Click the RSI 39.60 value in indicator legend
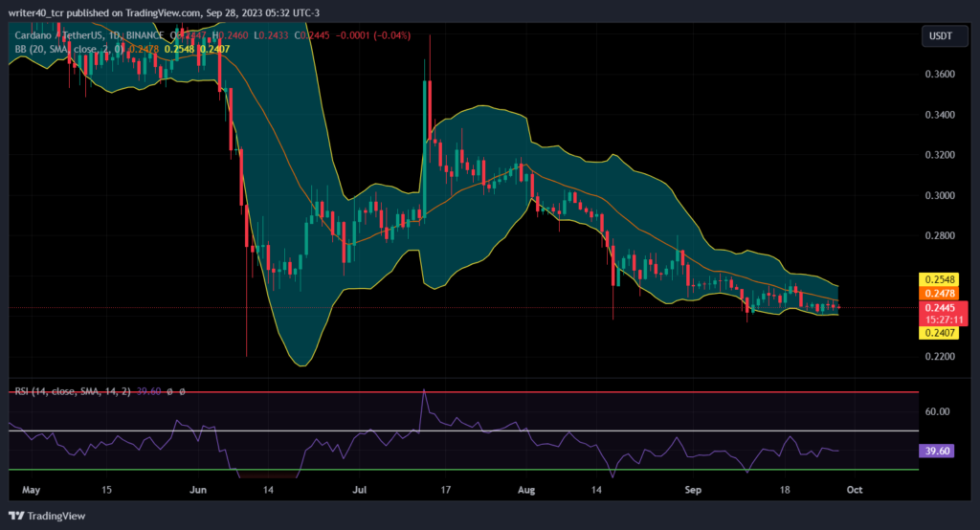 coord(148,391)
